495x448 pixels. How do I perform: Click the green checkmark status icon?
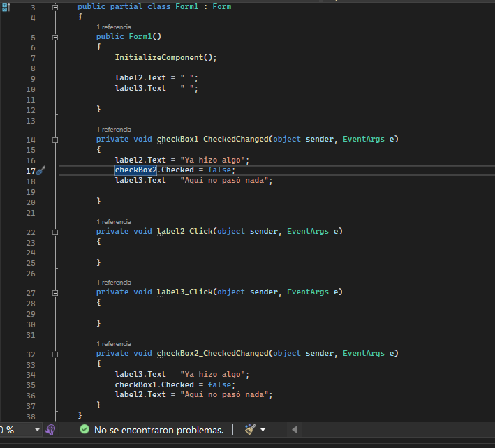coord(84,430)
